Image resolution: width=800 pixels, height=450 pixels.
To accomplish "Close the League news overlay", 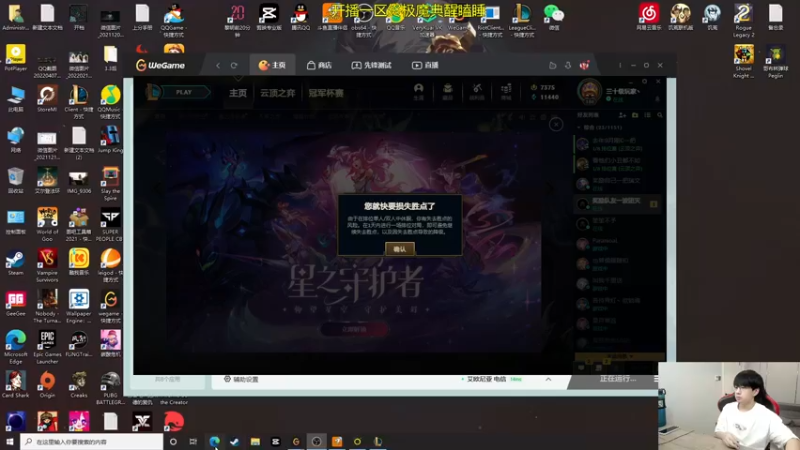I will (556, 124).
